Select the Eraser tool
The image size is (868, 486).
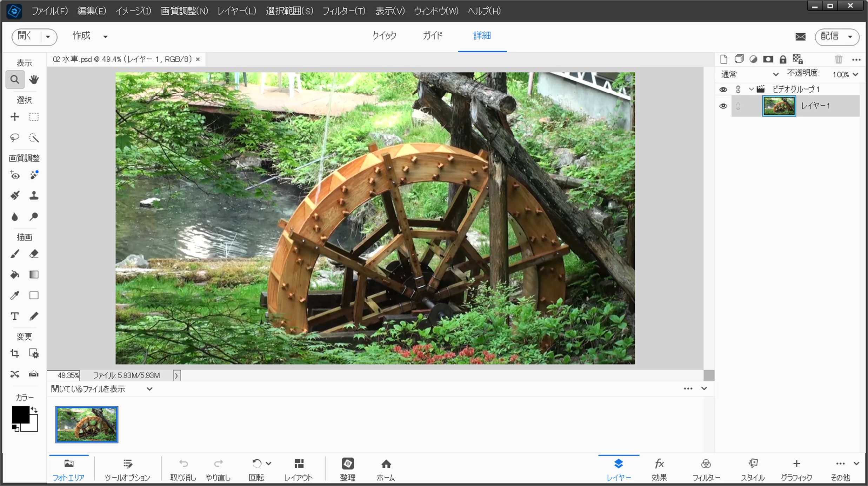pyautogui.click(x=34, y=254)
